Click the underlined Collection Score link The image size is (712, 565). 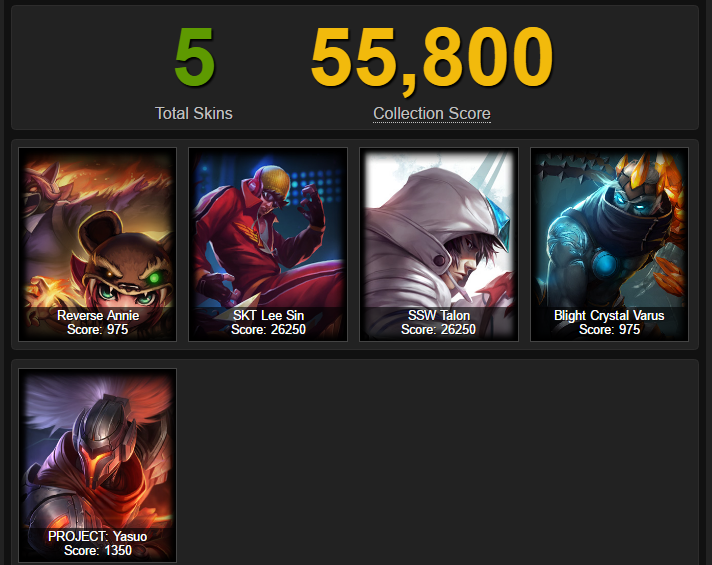[432, 113]
